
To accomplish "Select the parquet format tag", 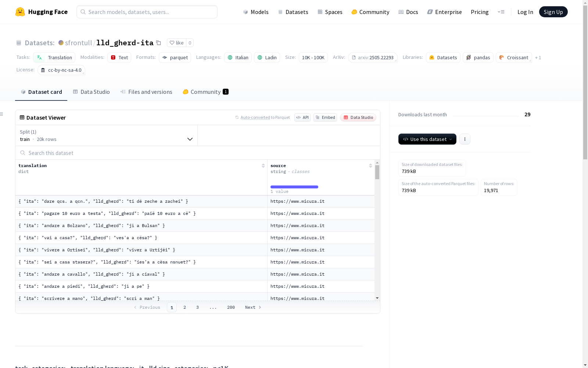I will point(175,57).
